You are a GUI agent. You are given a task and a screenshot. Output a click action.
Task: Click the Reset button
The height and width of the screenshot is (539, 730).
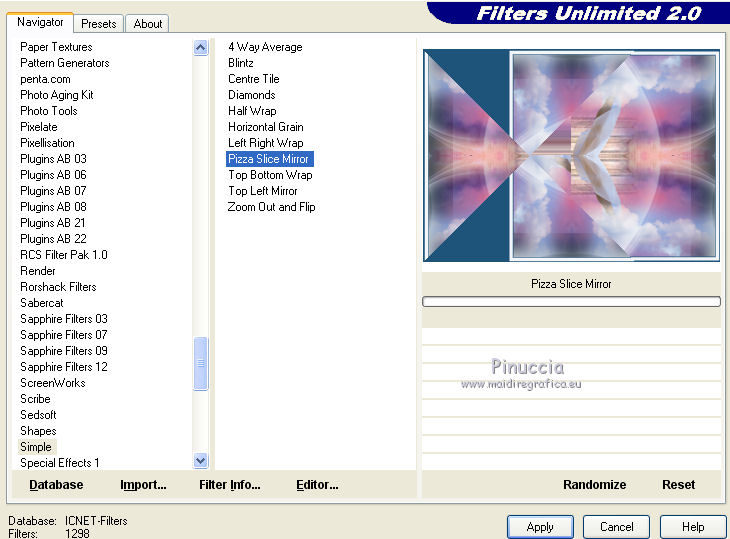[x=678, y=485]
